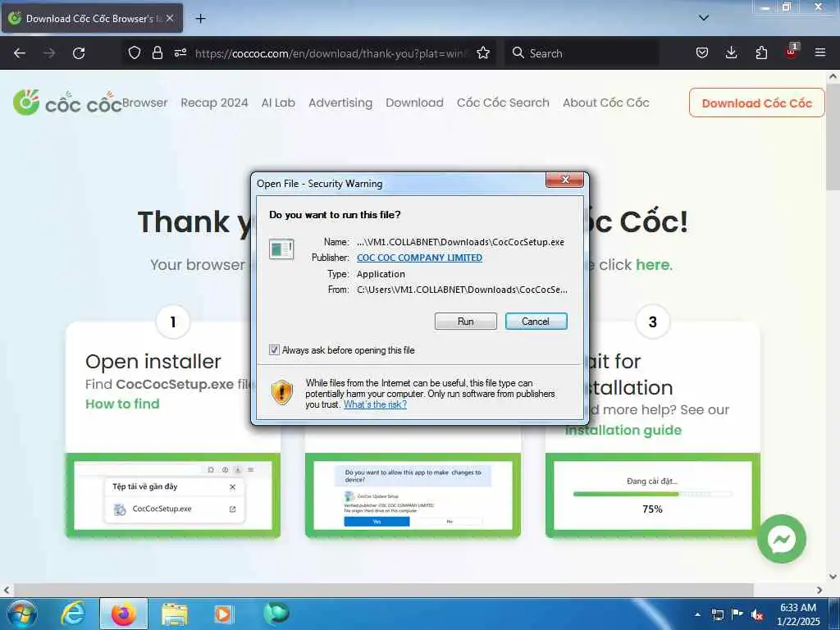Viewport: 840px width, 630px height.
Task: Click the horizontal scrollbar right arrow
Action: coord(819,590)
